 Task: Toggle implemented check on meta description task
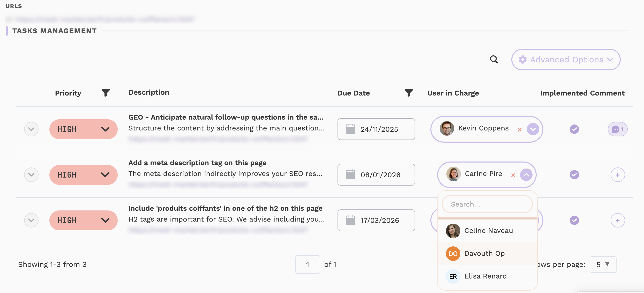[574, 175]
